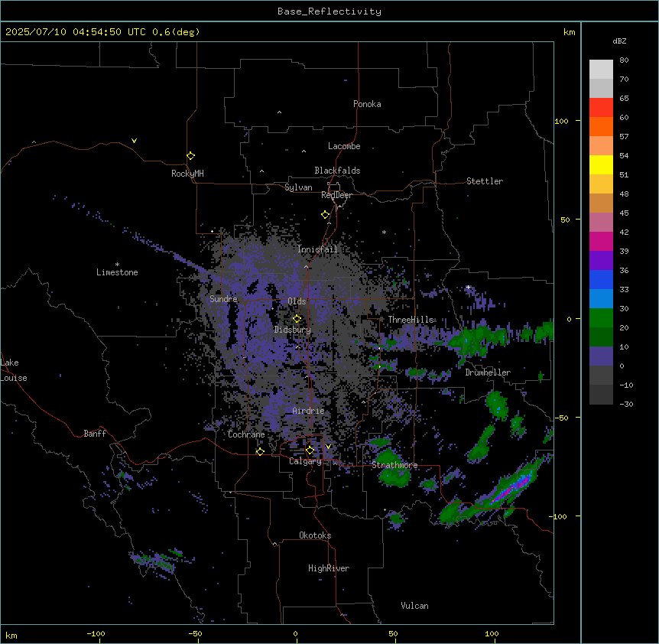Select the yellow diamond marker below Cochrane

260,452
